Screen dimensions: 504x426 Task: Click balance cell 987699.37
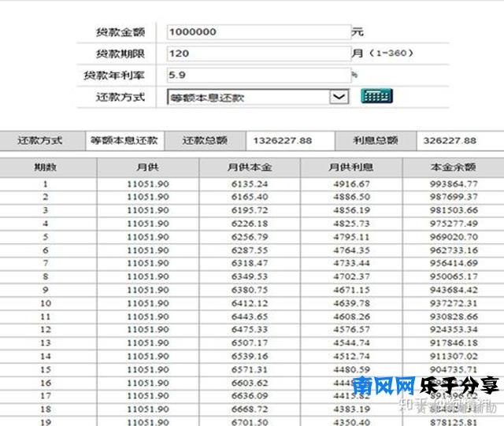click(454, 197)
